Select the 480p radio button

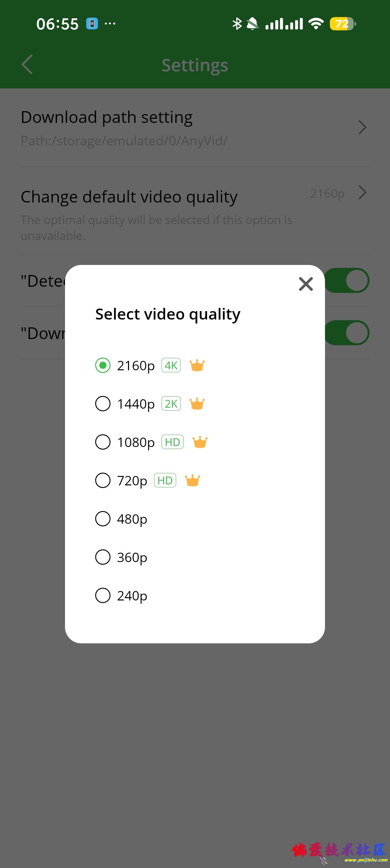pos(103,519)
